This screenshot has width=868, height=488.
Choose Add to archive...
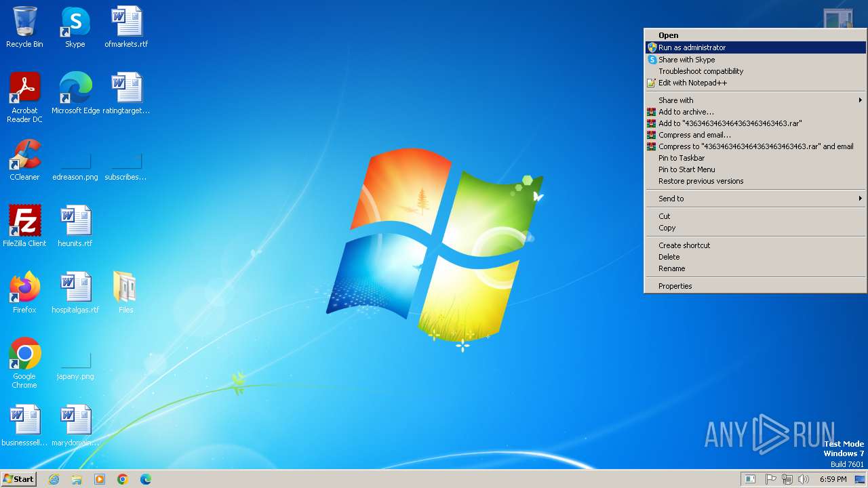[x=755, y=112]
